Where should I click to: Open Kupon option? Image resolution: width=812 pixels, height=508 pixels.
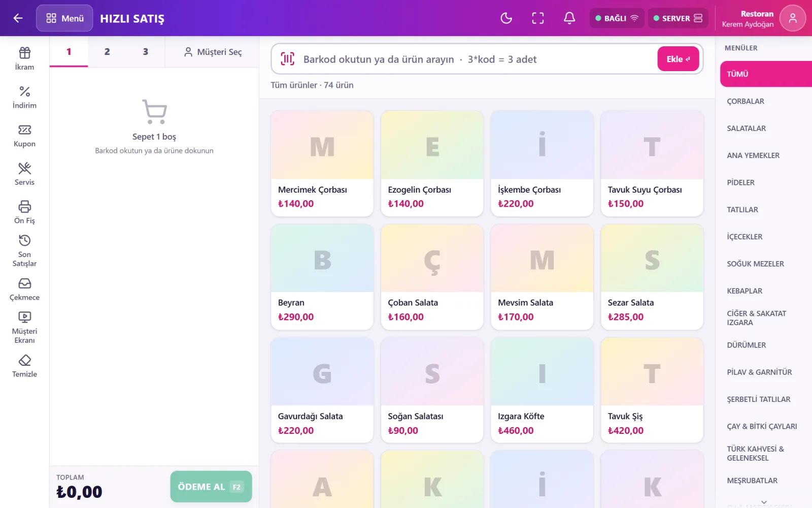click(24, 136)
